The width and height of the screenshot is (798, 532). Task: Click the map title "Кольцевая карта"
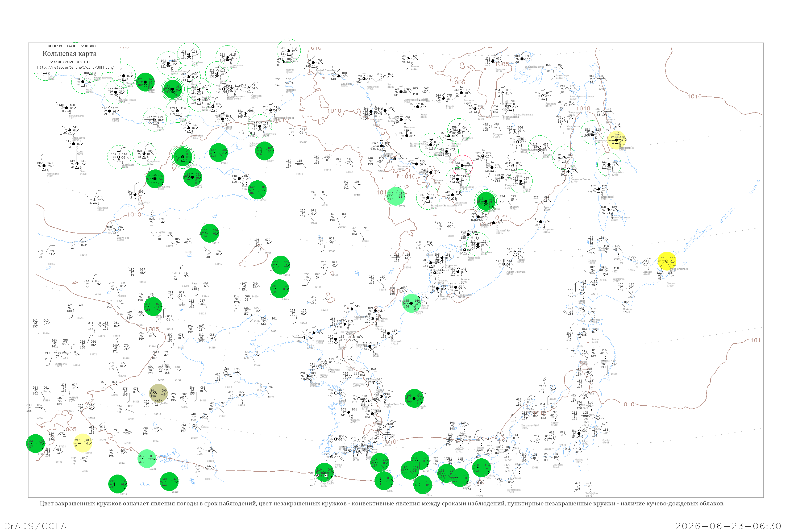[x=69, y=54]
